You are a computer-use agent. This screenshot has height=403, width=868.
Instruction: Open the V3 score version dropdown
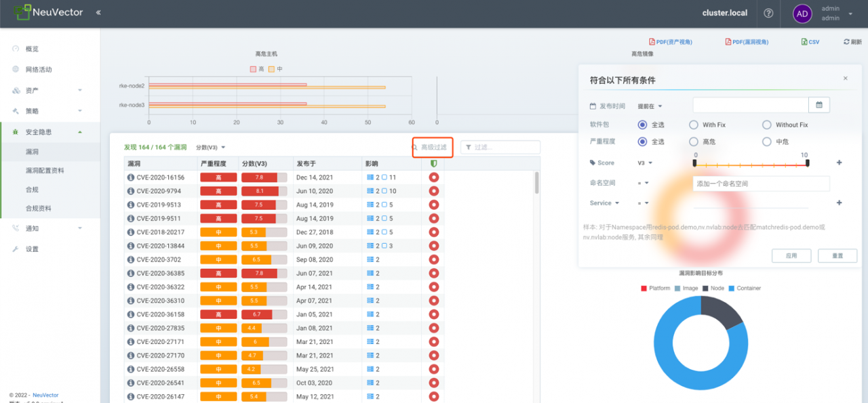pyautogui.click(x=644, y=163)
